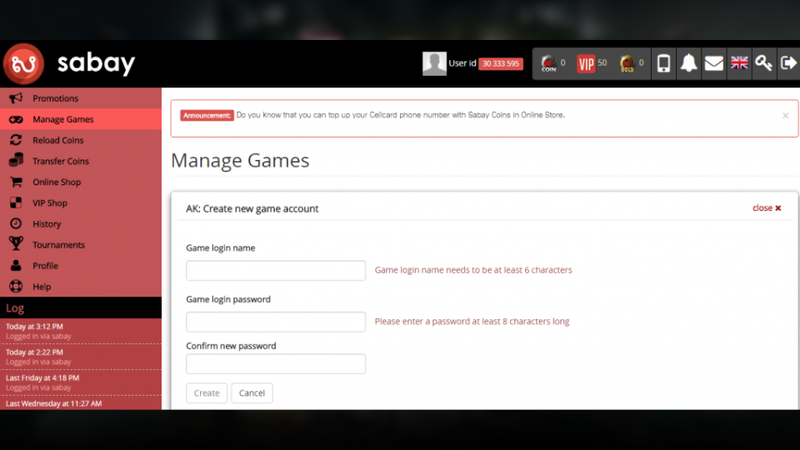This screenshot has width=800, height=450.
Task: Go to Reload Coins page
Action: pyautogui.click(x=81, y=140)
